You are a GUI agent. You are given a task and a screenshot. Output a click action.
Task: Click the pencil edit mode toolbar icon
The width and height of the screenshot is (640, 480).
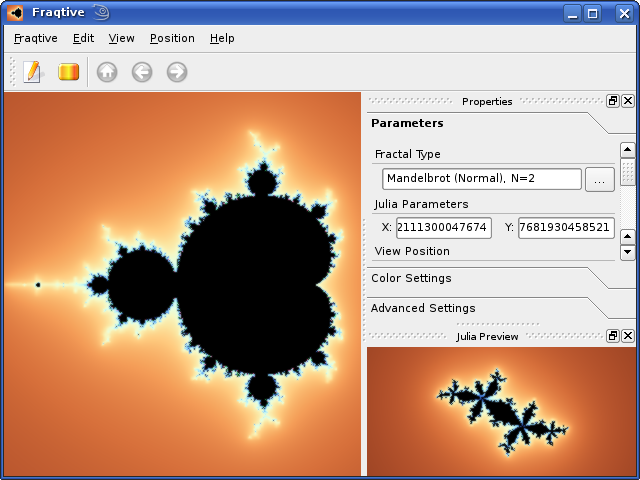pyautogui.click(x=32, y=72)
